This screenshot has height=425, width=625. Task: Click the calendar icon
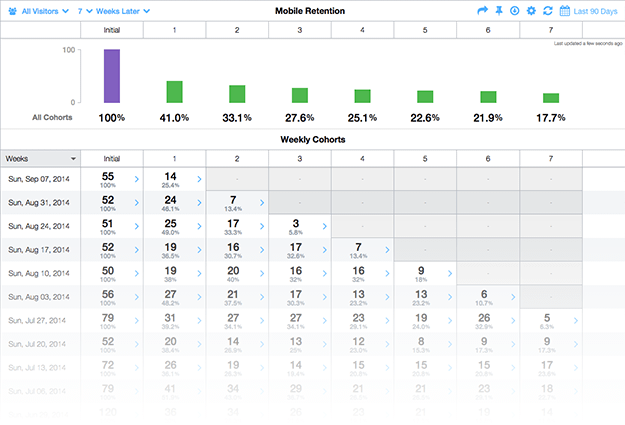tap(564, 11)
